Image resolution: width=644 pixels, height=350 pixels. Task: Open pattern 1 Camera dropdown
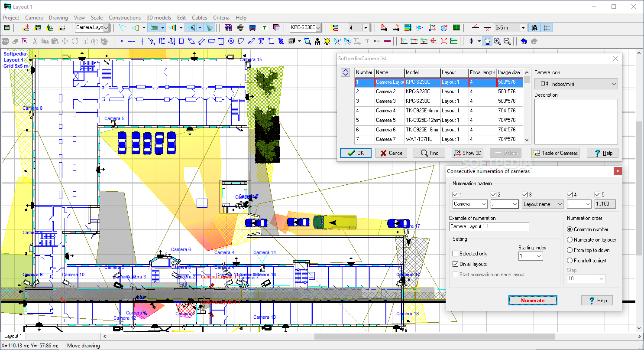[x=470, y=204]
